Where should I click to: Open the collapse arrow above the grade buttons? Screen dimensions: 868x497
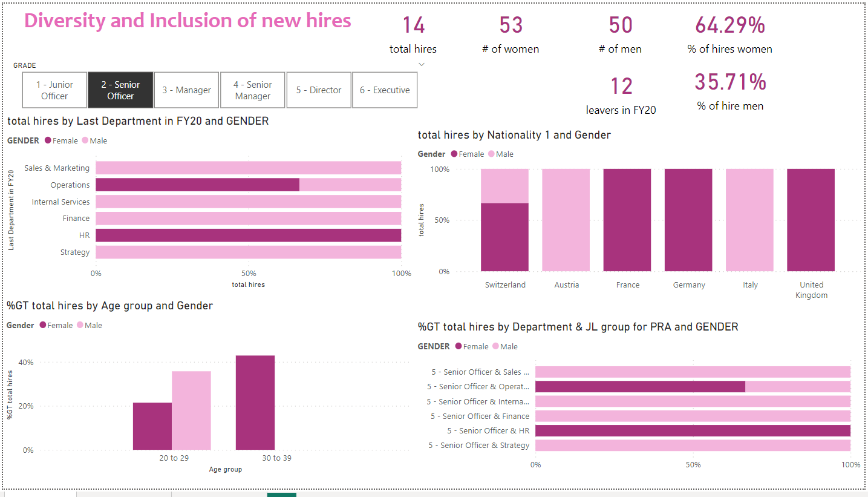click(x=421, y=64)
